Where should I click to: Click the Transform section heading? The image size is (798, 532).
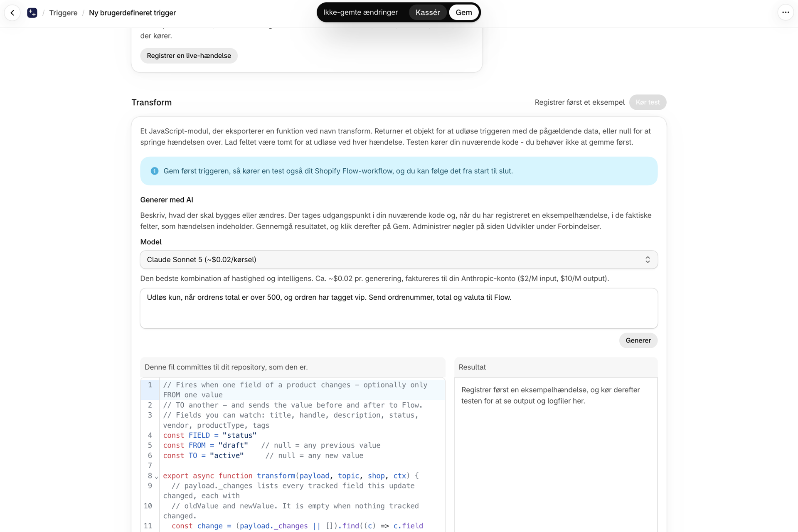click(x=152, y=102)
